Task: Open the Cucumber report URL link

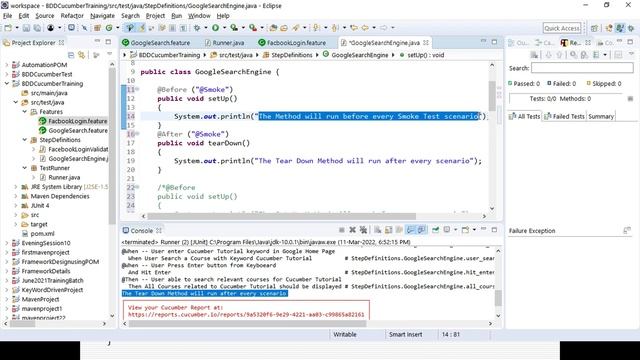Action: pyautogui.click(x=246, y=315)
